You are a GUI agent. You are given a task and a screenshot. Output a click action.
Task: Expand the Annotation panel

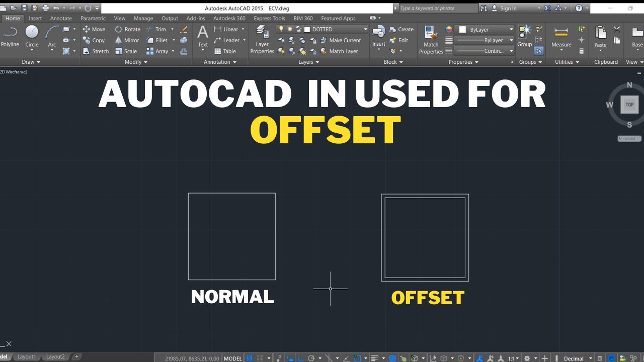(220, 62)
